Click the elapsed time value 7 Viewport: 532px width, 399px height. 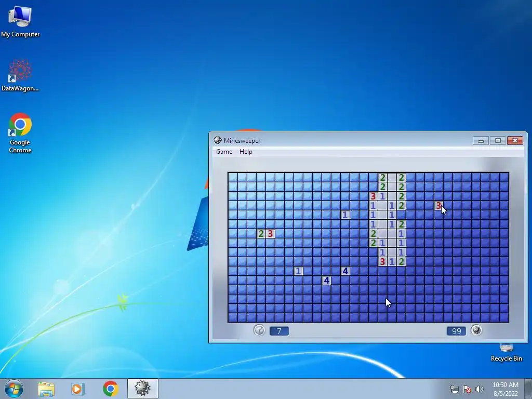(x=279, y=331)
